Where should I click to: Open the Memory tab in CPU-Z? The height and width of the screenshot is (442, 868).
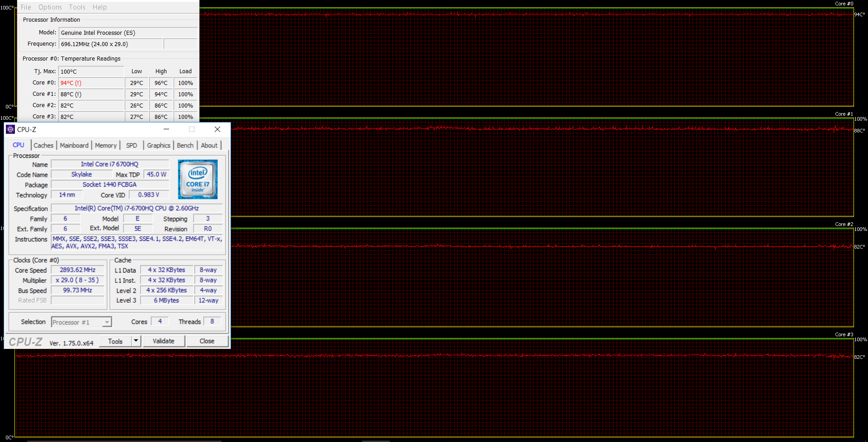(106, 146)
